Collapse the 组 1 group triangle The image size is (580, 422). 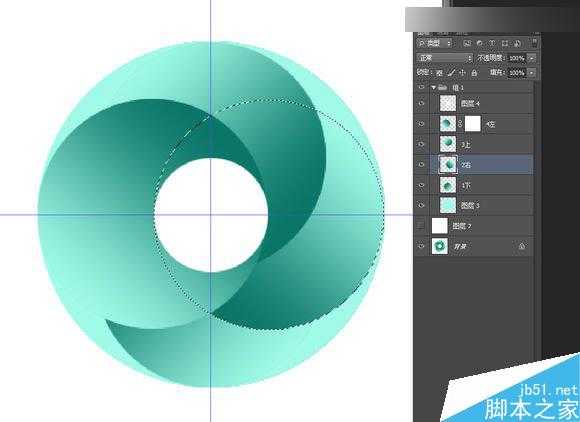pyautogui.click(x=434, y=88)
